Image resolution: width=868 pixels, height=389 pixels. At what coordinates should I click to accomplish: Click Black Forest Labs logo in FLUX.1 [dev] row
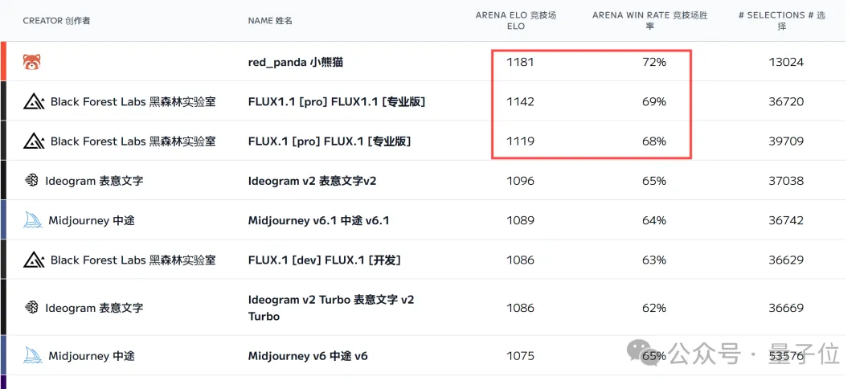(34, 260)
